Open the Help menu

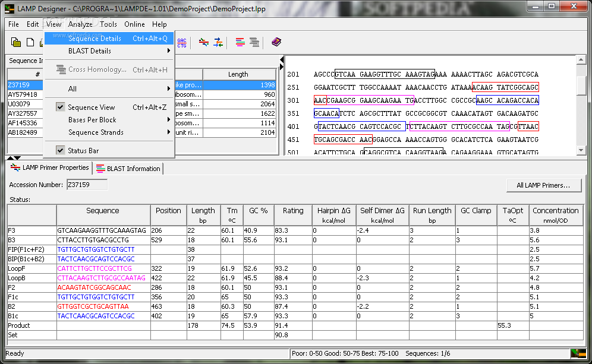coord(159,24)
